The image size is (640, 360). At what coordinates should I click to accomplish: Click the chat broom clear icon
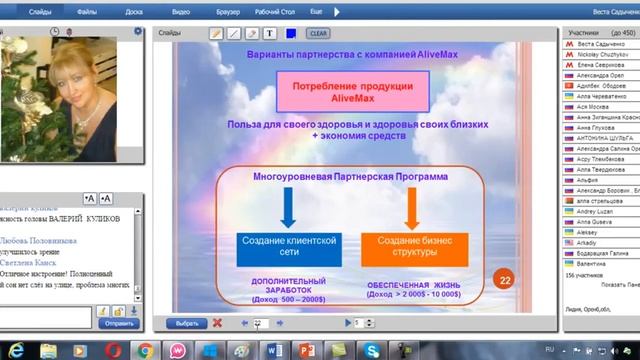(102, 311)
